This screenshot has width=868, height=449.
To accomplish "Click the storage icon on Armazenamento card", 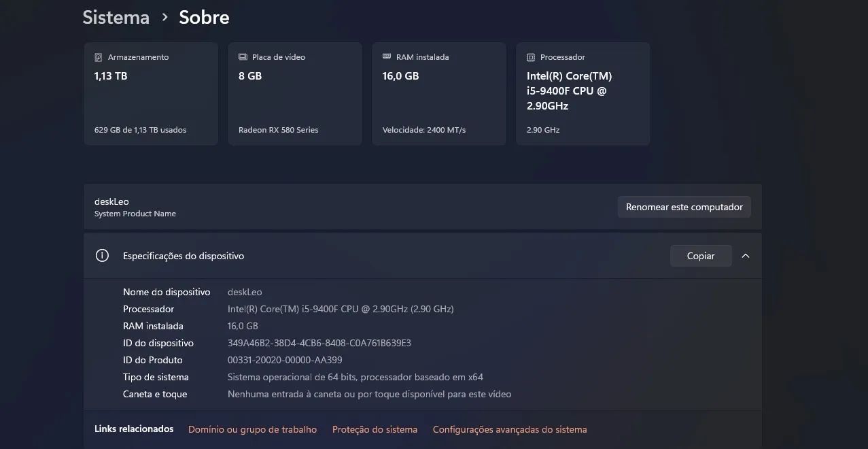I will (x=99, y=57).
